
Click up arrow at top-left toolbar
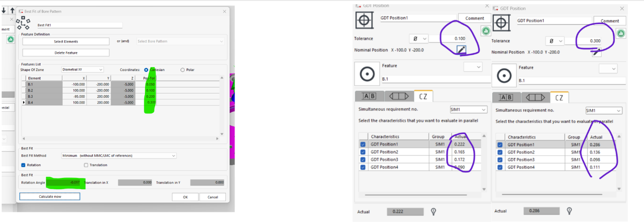tap(12, 10)
